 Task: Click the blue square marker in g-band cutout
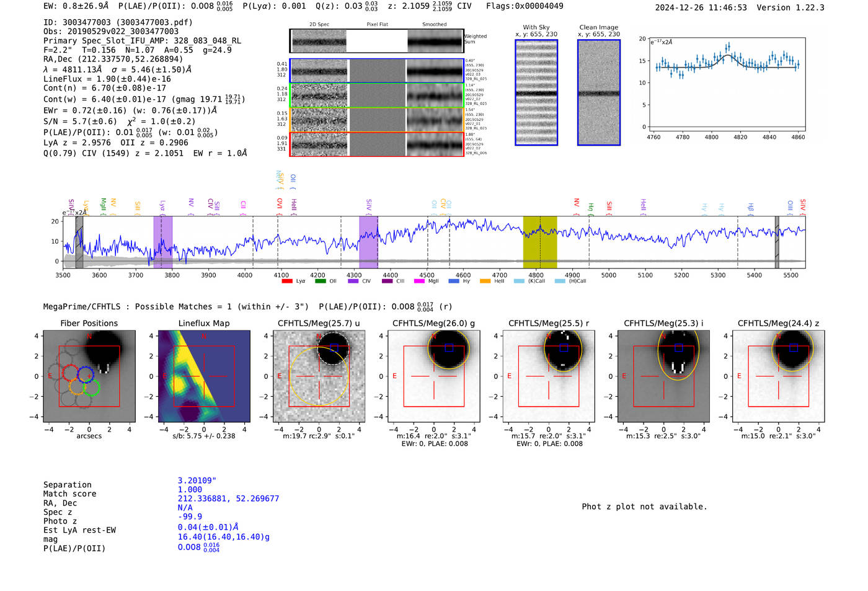click(449, 348)
